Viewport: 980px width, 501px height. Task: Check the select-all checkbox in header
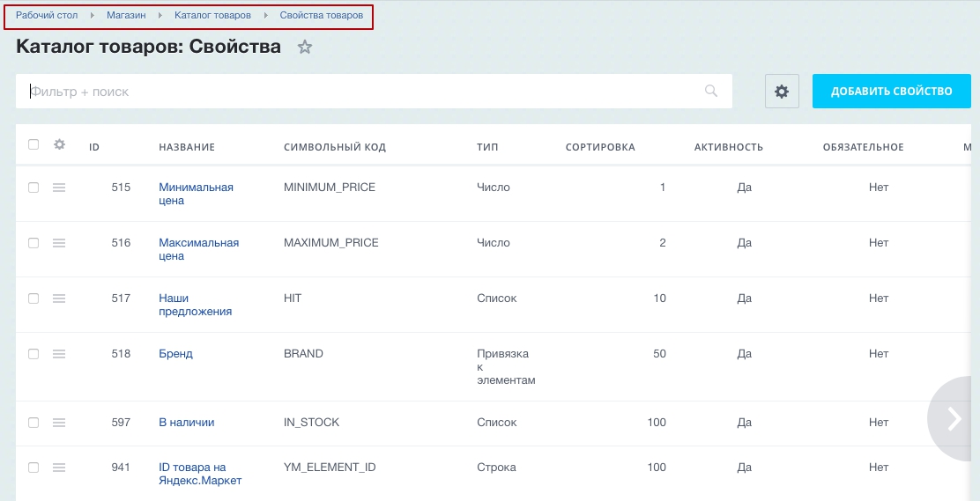33,144
